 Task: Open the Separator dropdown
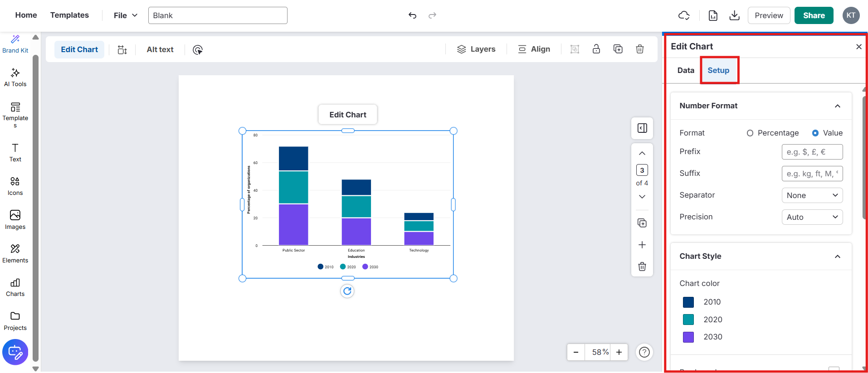click(x=812, y=195)
